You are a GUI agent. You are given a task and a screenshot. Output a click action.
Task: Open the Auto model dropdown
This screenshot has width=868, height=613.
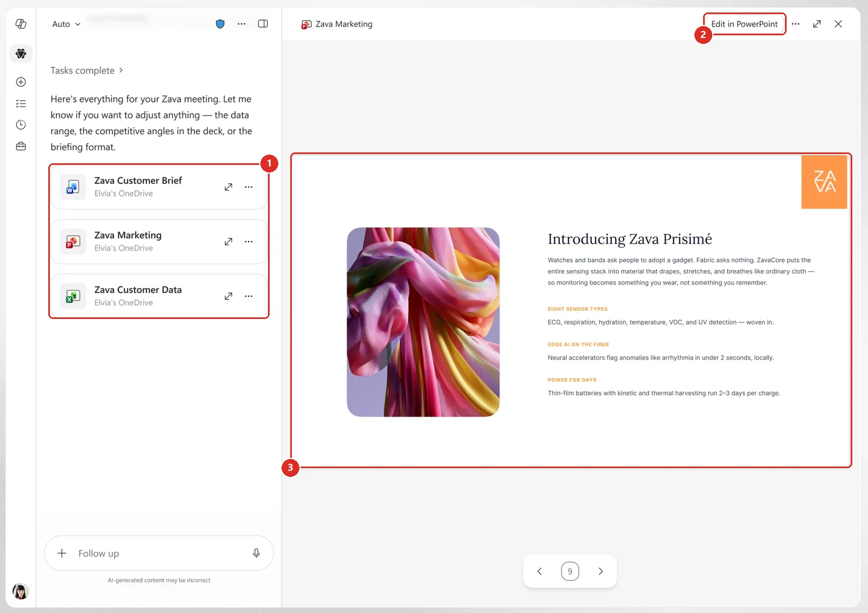[x=66, y=24]
